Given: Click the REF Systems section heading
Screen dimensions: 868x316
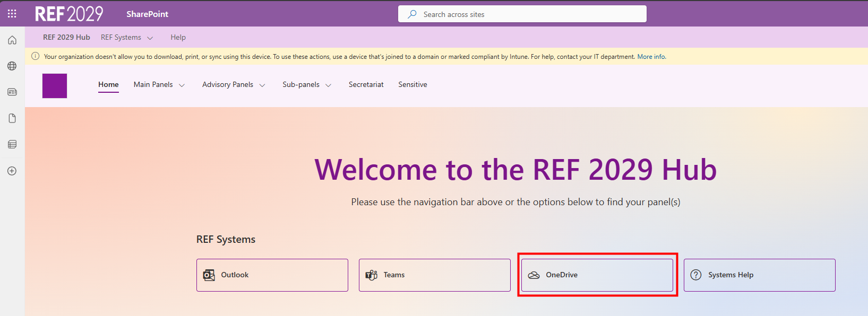Looking at the screenshot, I should 226,239.
